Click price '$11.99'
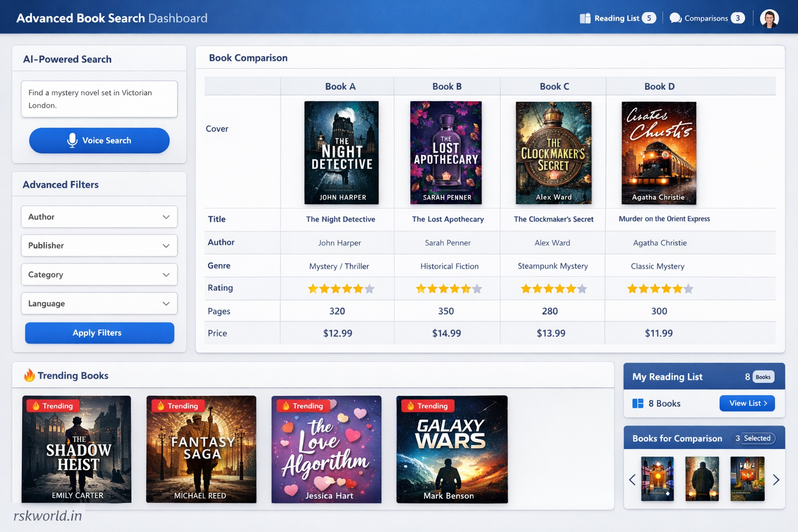 [x=659, y=333]
